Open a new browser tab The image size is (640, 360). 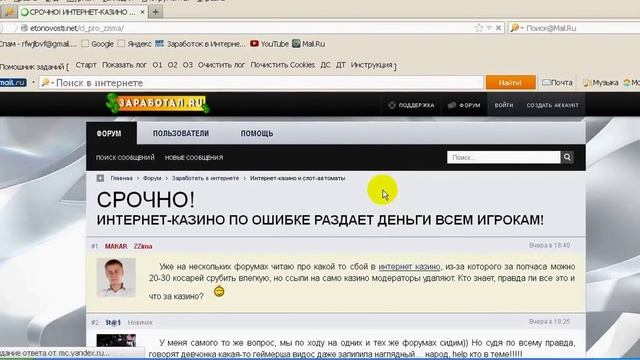[x=156, y=12]
